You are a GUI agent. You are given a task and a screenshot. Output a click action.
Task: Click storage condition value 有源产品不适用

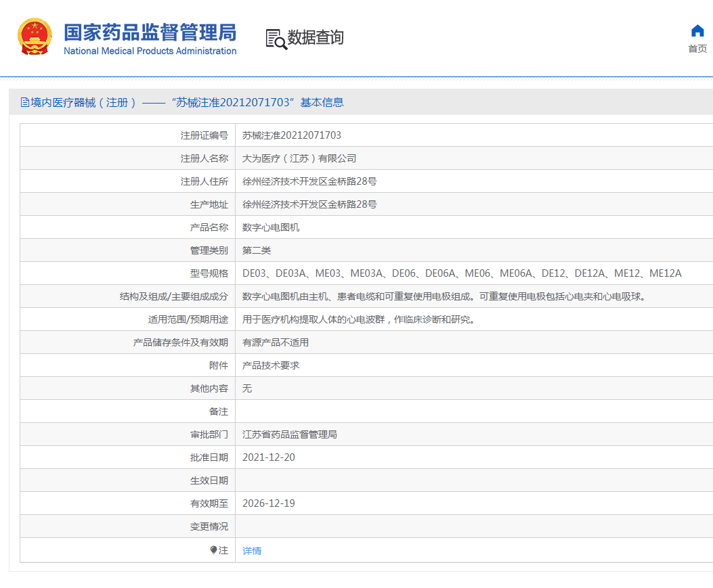(276, 342)
